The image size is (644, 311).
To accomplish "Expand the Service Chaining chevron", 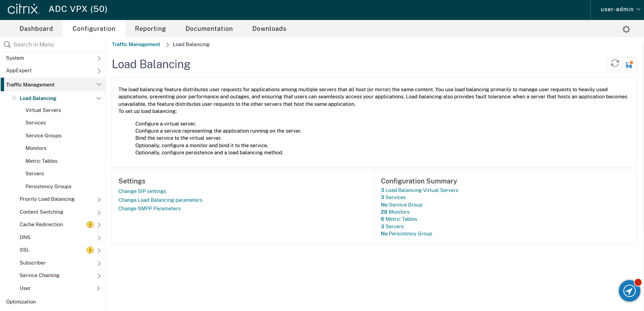I will click(99, 276).
